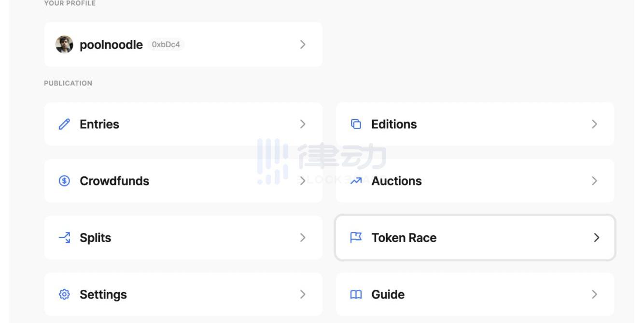644x323 pixels.
Task: Click the poolnoodle profile avatar
Action: [64, 45]
